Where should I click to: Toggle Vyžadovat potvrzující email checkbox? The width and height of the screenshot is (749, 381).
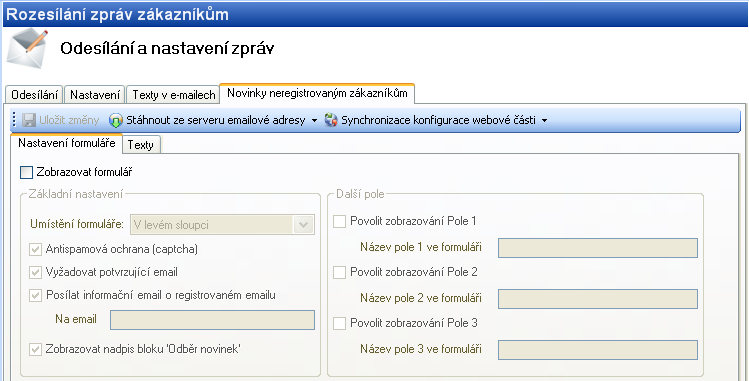point(35,272)
